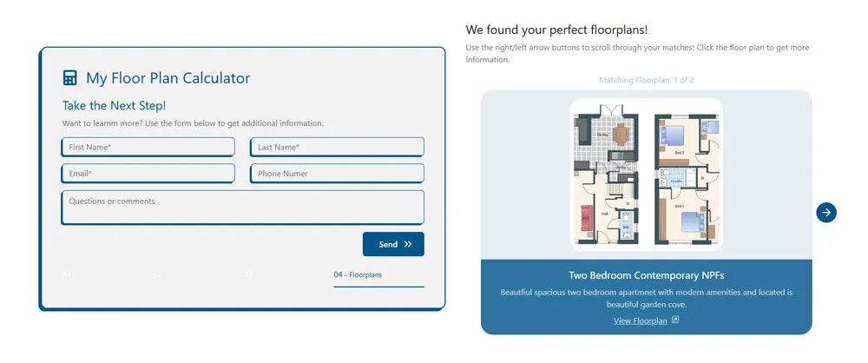Focus the First Name field
The image size is (868, 363).
148,148
